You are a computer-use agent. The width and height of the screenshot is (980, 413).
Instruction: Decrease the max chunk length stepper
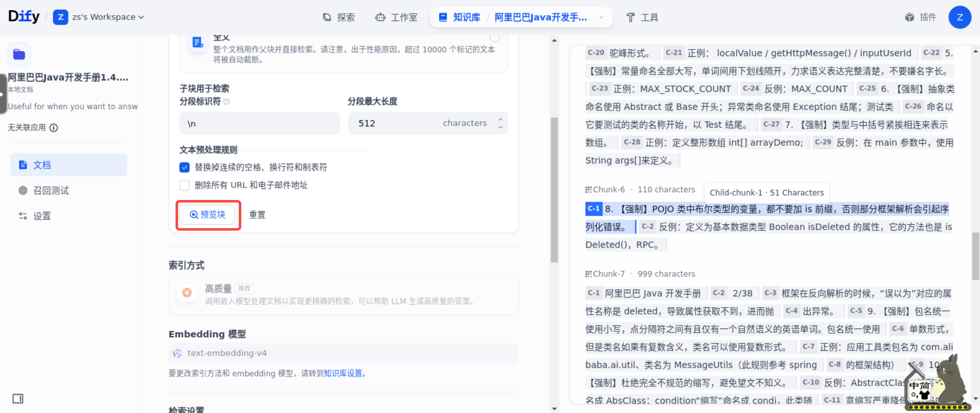pyautogui.click(x=500, y=127)
